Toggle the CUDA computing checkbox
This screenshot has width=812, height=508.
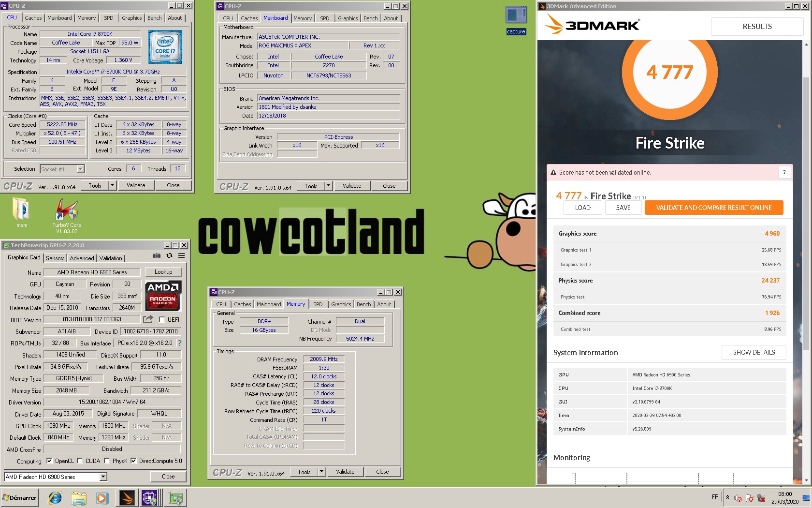click(80, 461)
